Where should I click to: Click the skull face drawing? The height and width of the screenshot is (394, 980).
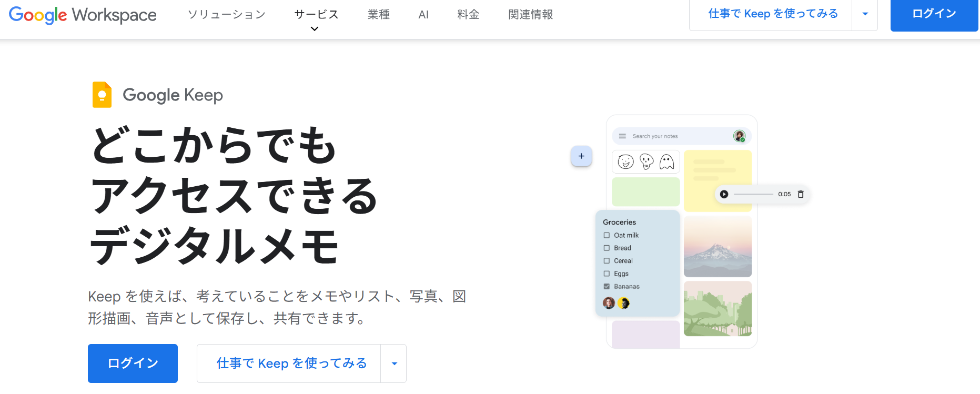[x=646, y=162]
